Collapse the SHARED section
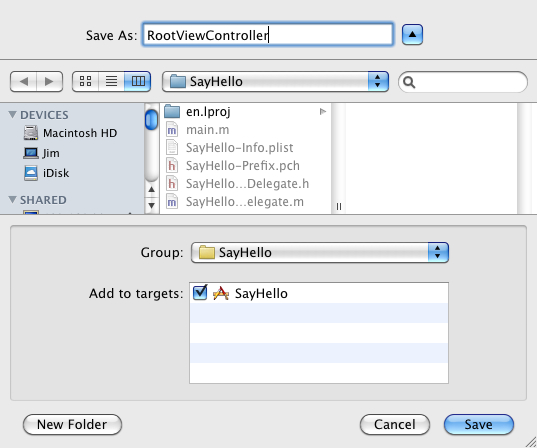The width and height of the screenshot is (537, 448). (x=12, y=199)
